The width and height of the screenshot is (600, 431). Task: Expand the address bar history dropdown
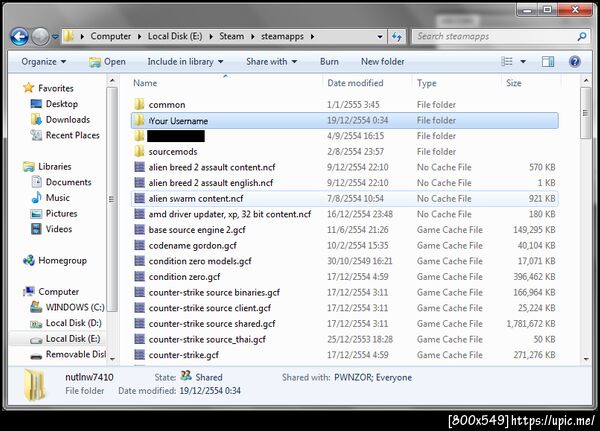(x=380, y=37)
